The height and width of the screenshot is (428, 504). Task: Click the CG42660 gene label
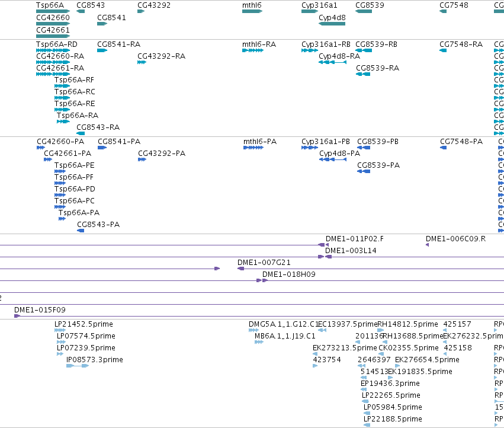click(53, 17)
